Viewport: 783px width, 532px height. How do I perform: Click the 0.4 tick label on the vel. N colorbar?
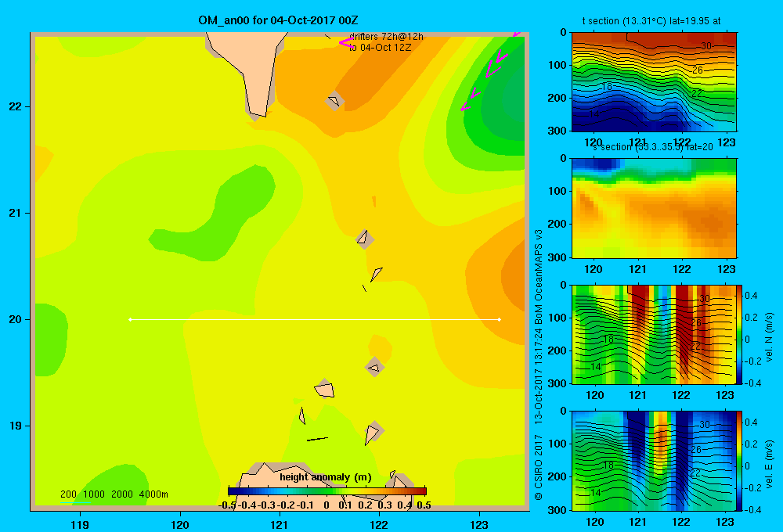pyautogui.click(x=751, y=296)
